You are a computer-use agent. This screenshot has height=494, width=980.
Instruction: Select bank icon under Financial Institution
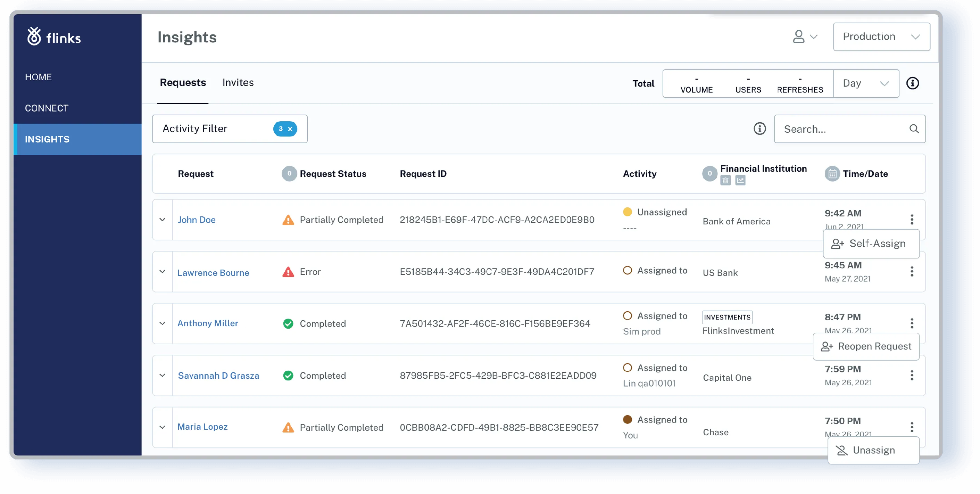pyautogui.click(x=725, y=180)
